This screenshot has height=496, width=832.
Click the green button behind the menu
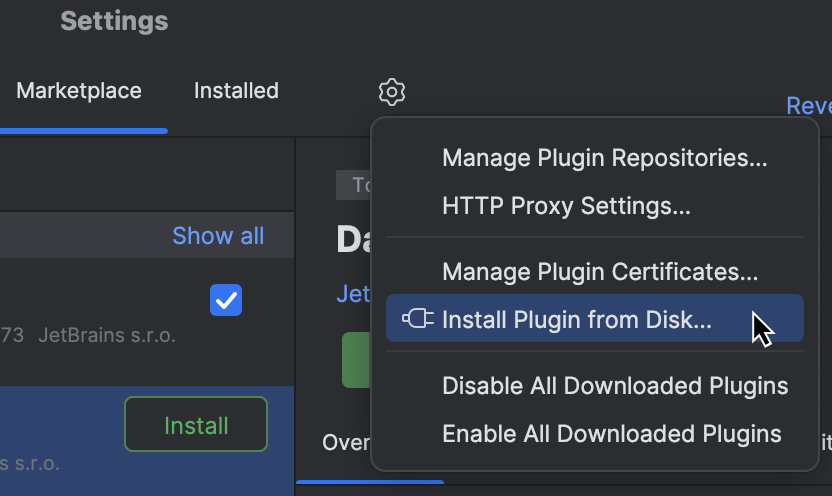[x=356, y=359]
